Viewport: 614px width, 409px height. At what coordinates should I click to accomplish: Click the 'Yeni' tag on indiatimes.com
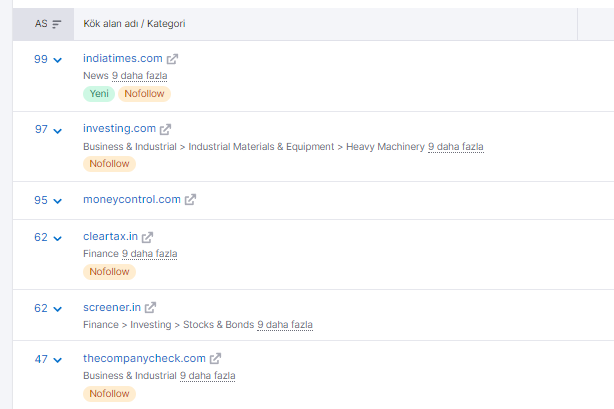[x=99, y=94]
